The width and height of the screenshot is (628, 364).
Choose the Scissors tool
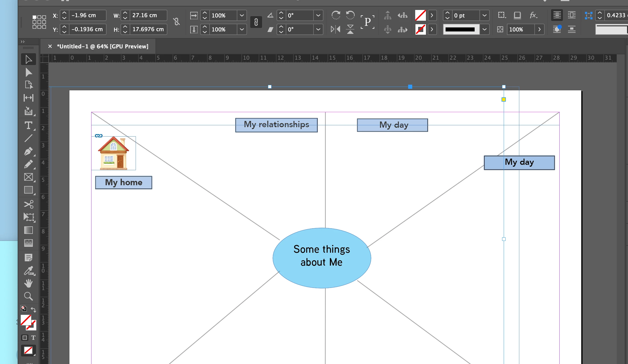point(28,204)
